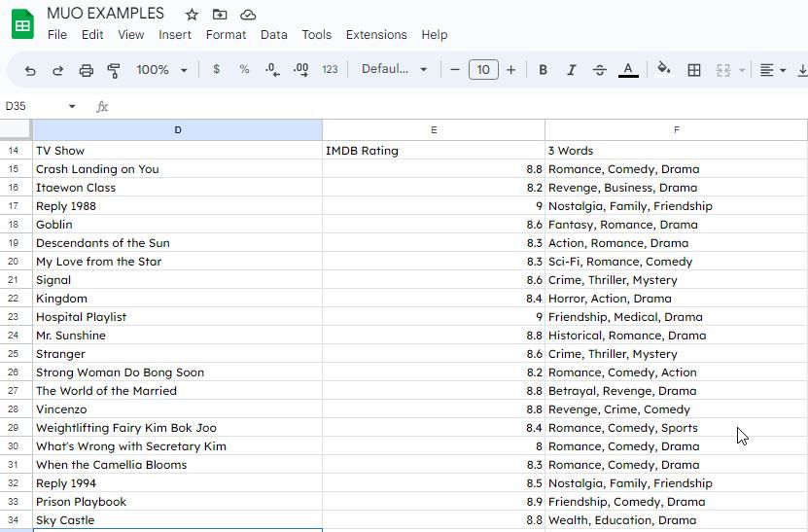The width and height of the screenshot is (808, 532).
Task: Decrease decimal places
Action: 272,70
